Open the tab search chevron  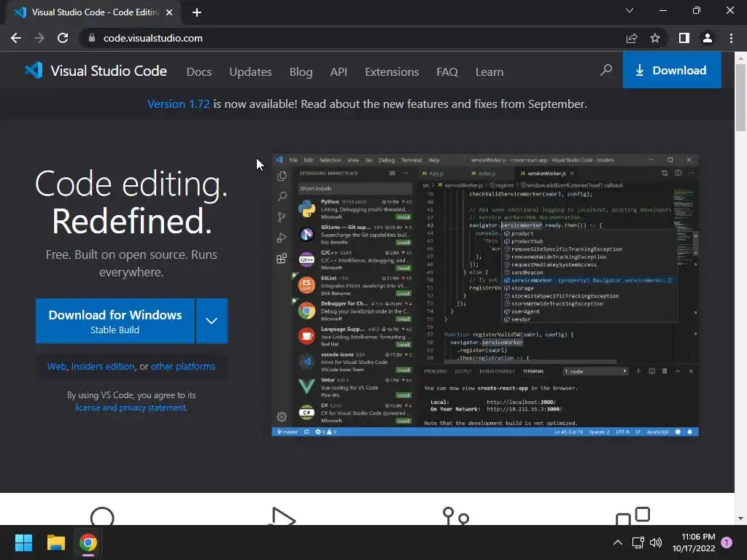[630, 10]
